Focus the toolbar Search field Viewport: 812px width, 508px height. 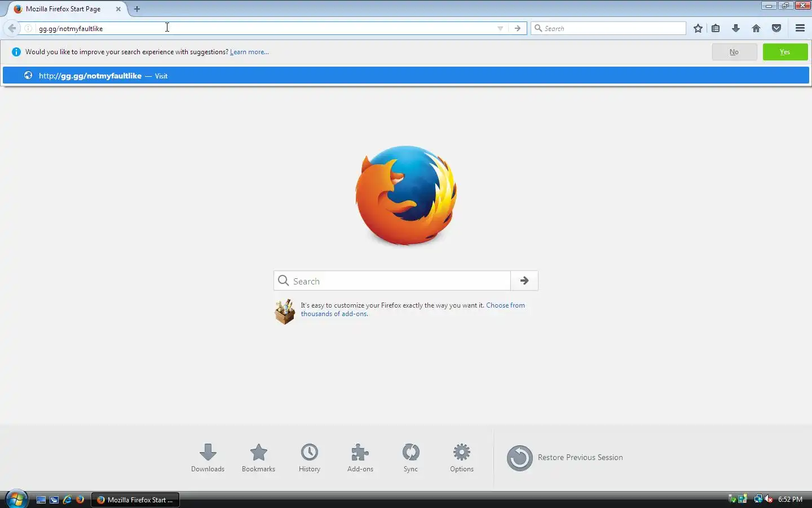pos(608,28)
